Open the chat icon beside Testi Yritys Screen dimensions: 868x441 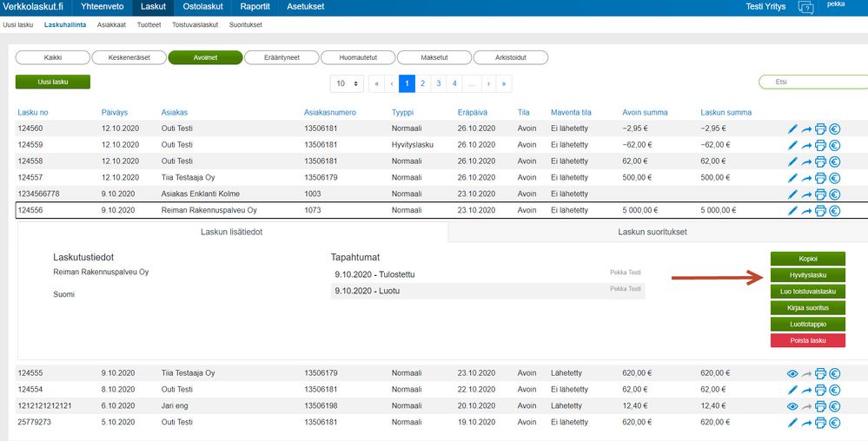click(x=805, y=8)
